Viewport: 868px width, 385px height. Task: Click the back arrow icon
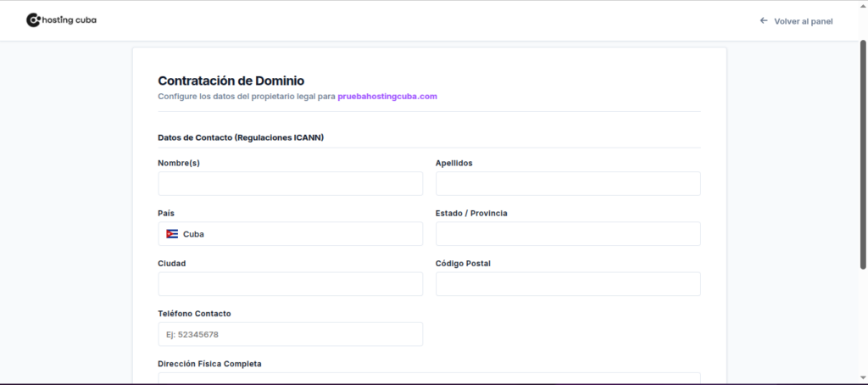pyautogui.click(x=763, y=20)
